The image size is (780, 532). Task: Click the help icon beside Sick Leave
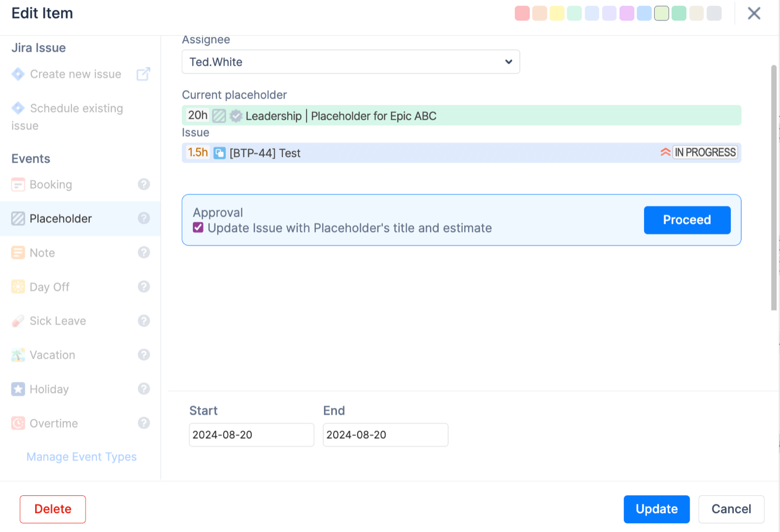[144, 321]
